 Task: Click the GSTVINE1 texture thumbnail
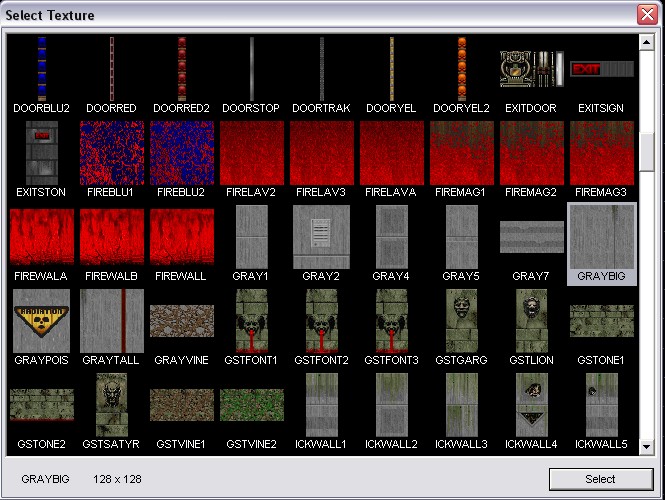coord(182,405)
